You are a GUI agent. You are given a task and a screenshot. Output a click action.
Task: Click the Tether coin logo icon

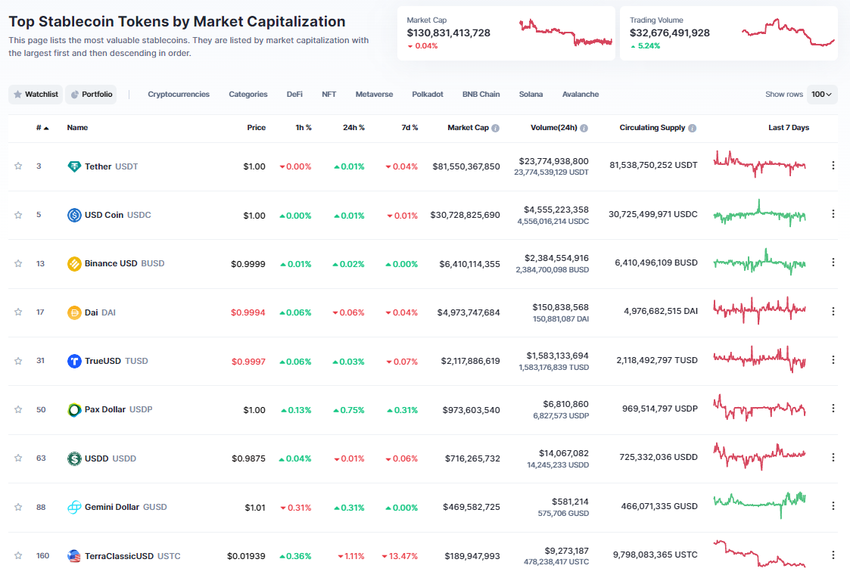coord(74,166)
